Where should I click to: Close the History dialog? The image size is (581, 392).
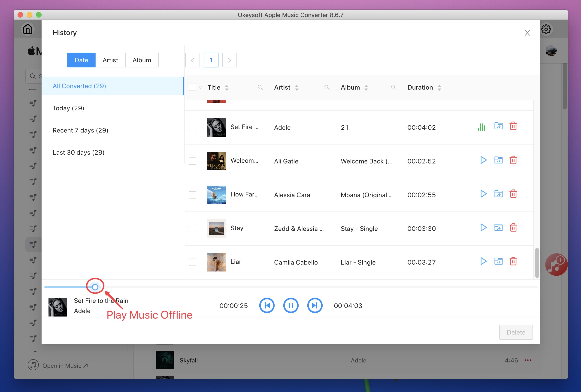527,33
